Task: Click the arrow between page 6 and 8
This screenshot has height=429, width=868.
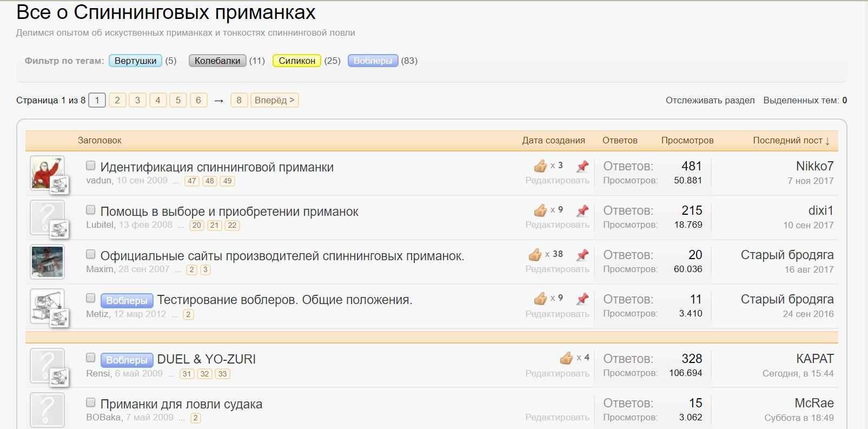Action: point(218,101)
